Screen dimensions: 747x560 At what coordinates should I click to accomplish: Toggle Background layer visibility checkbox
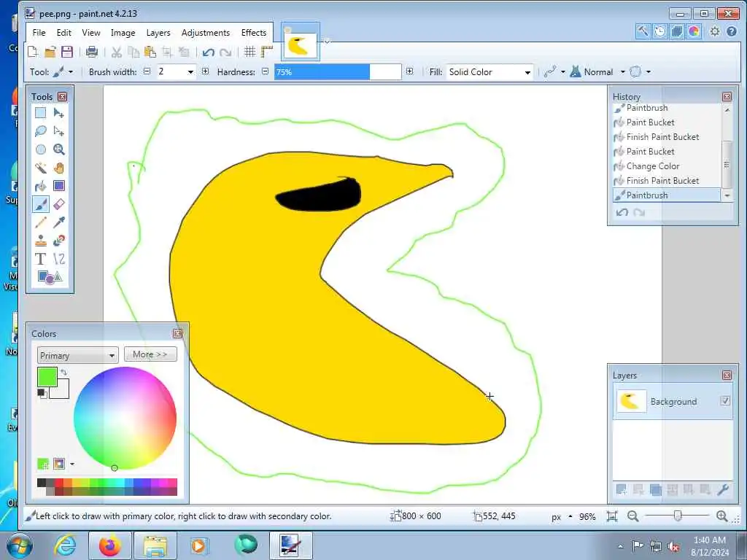click(725, 401)
